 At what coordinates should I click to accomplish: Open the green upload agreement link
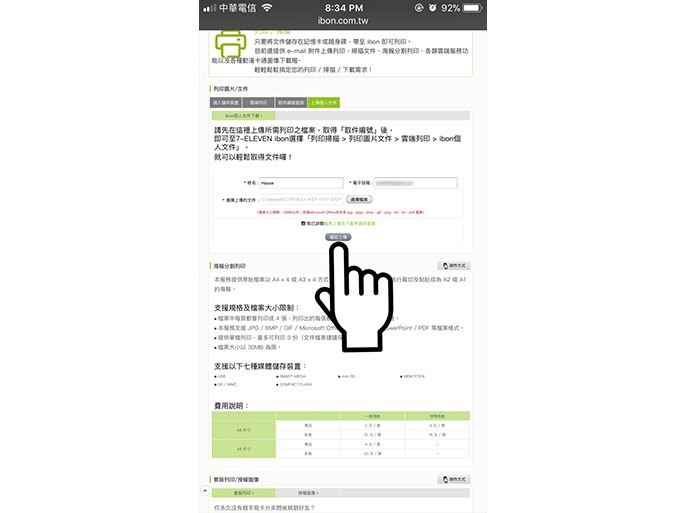[x=350, y=223]
